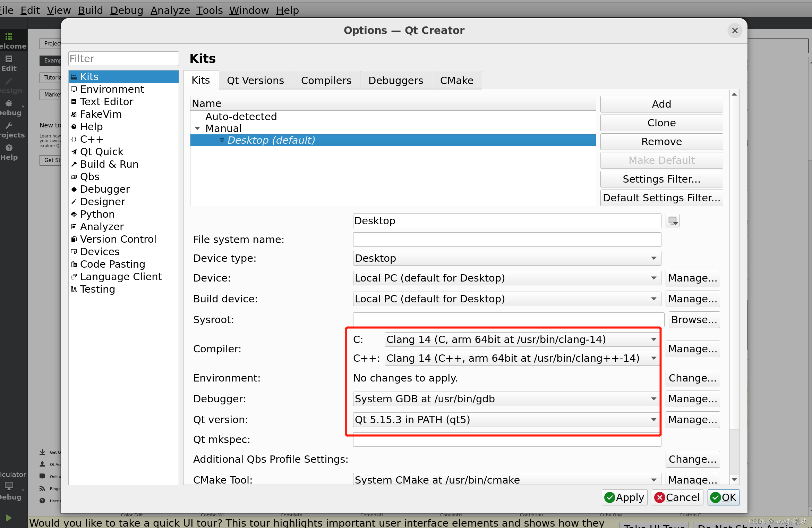The height and width of the screenshot is (528, 812).
Task: Expand the Manual kits tree item
Action: tap(197, 128)
